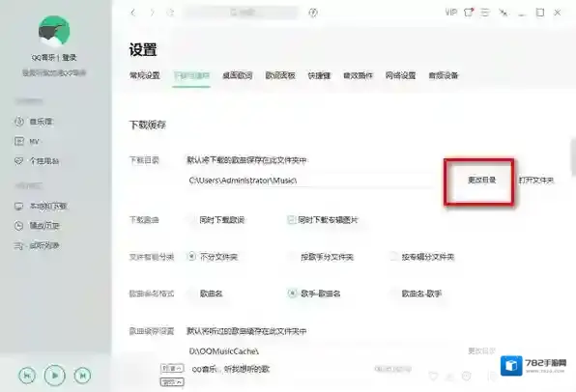Viewport: 576px width, 392px height.
Task: Expand the sound effect dropdown below the quality selector
Action: click(172, 382)
